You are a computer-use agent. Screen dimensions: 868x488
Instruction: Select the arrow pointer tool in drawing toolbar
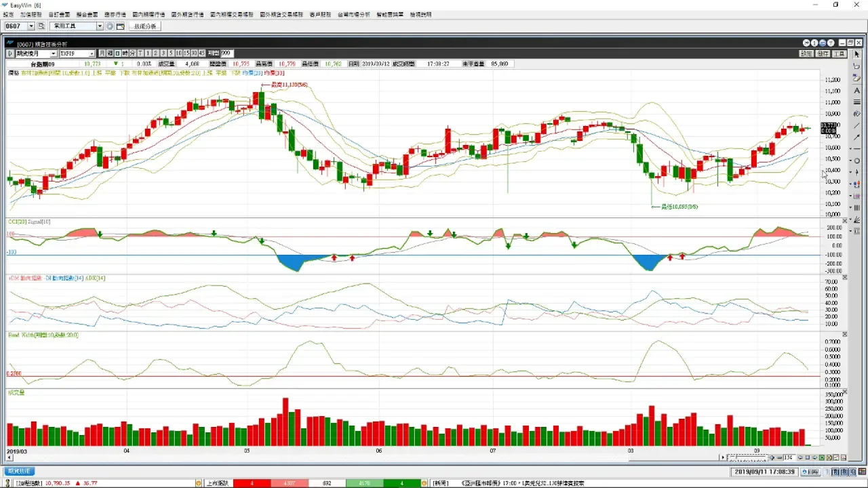tap(857, 54)
